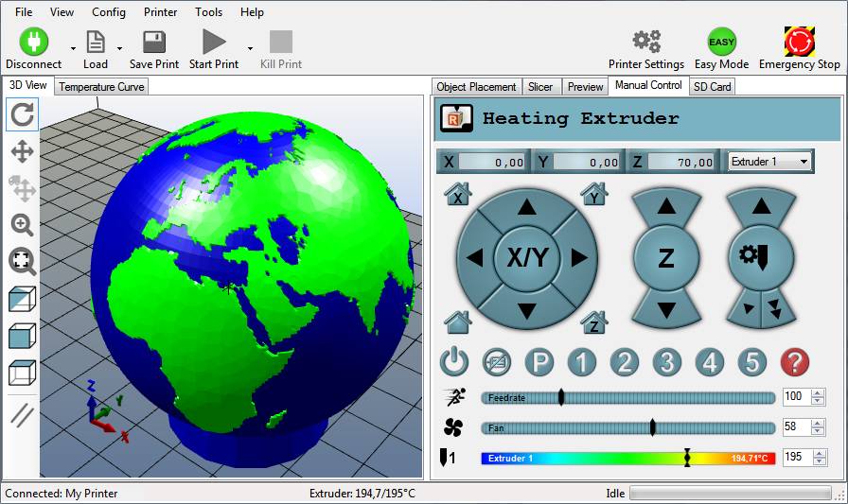Toggle printer power button
Viewport: 848px width, 504px height.
click(x=455, y=362)
